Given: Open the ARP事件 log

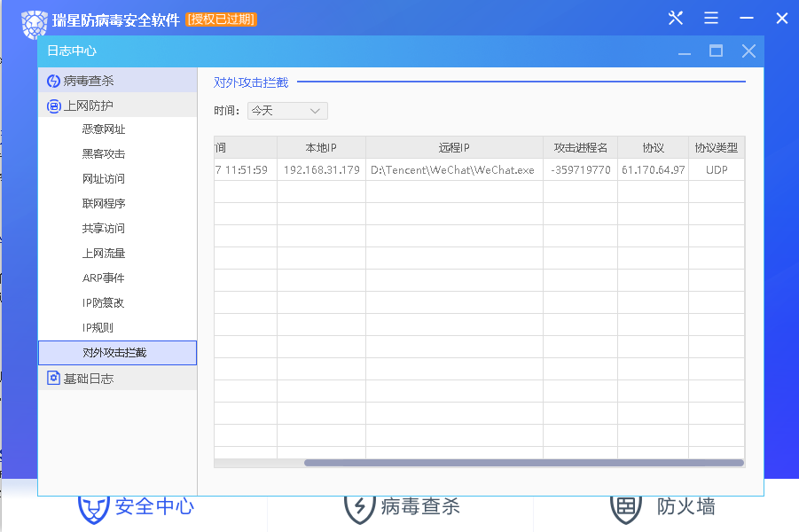Looking at the screenshot, I should [104, 278].
